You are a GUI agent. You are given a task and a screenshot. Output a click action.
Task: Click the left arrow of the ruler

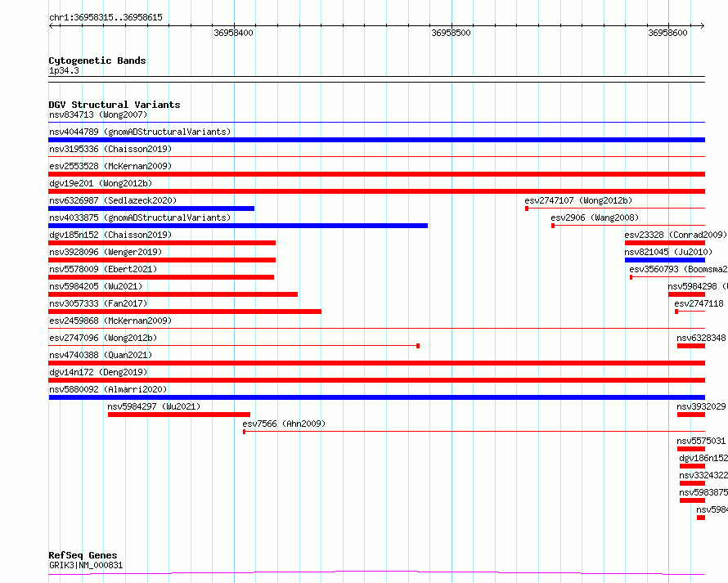(x=51, y=25)
